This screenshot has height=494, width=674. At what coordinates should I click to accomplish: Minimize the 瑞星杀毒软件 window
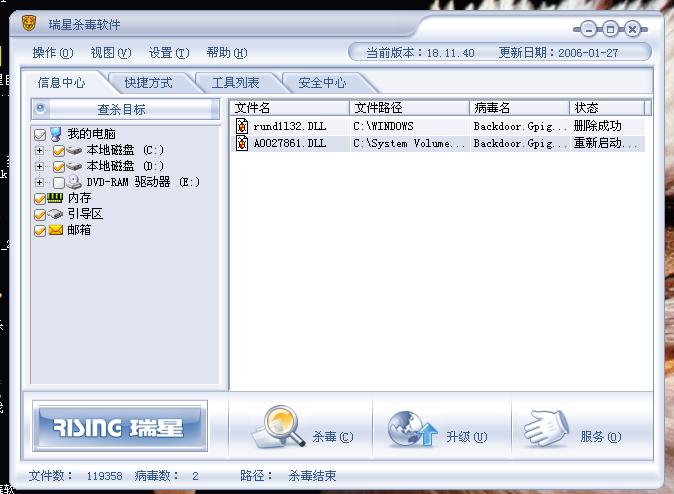pos(588,29)
